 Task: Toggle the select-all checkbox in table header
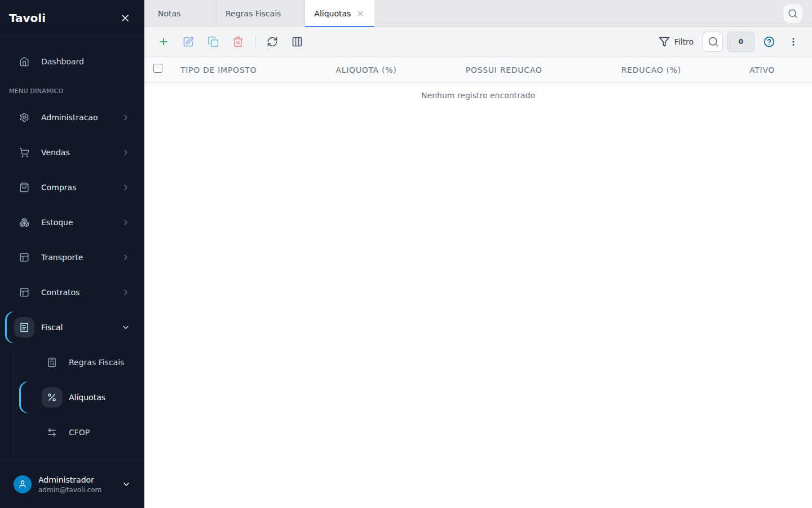158,68
